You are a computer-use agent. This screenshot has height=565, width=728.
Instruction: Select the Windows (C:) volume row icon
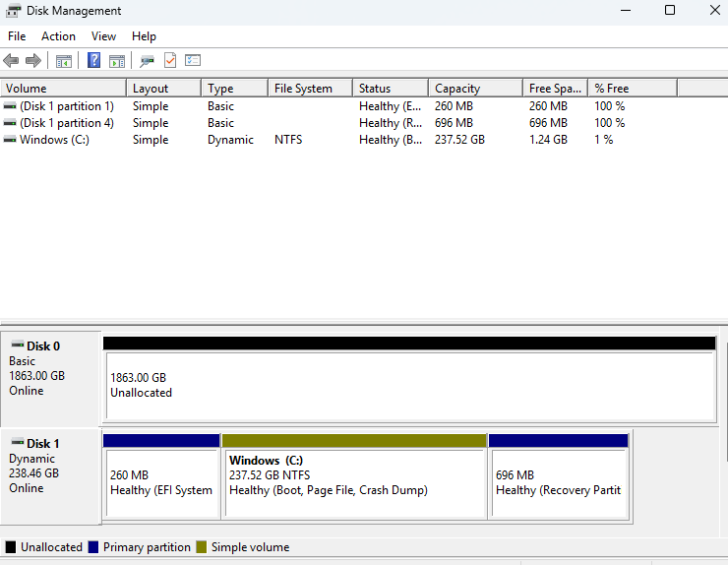(10, 140)
